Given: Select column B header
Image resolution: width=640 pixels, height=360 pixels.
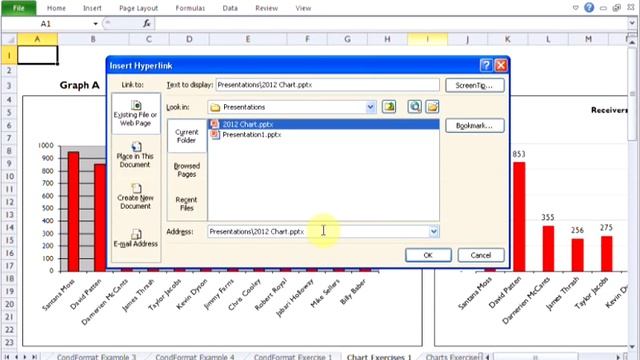Looking at the screenshot, I should coord(93,39).
